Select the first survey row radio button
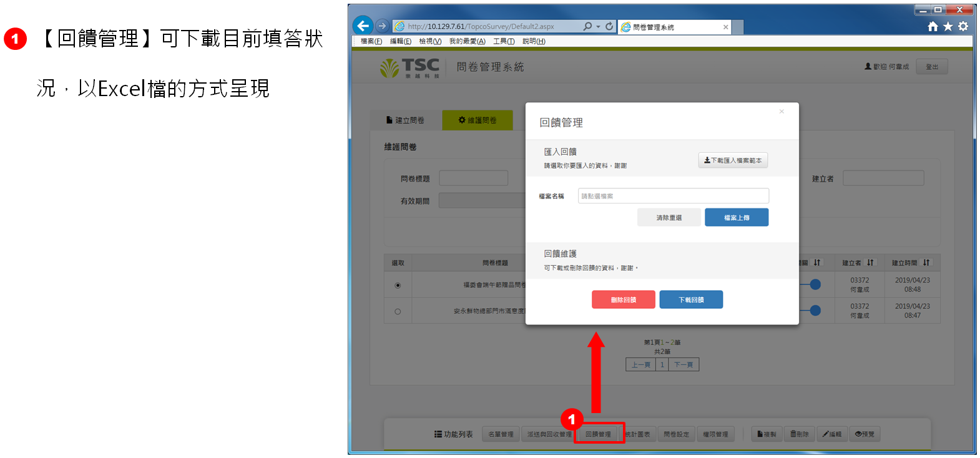Viewport: 980px width, 458px height. point(398,285)
